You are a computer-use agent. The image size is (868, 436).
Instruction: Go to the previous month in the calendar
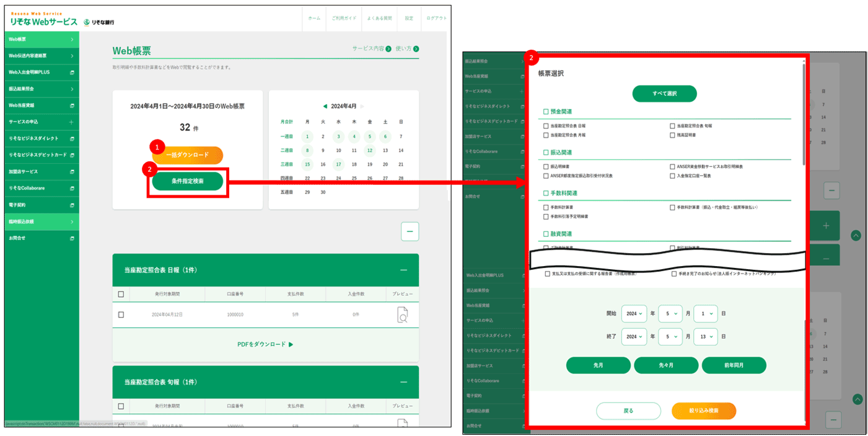(x=325, y=106)
